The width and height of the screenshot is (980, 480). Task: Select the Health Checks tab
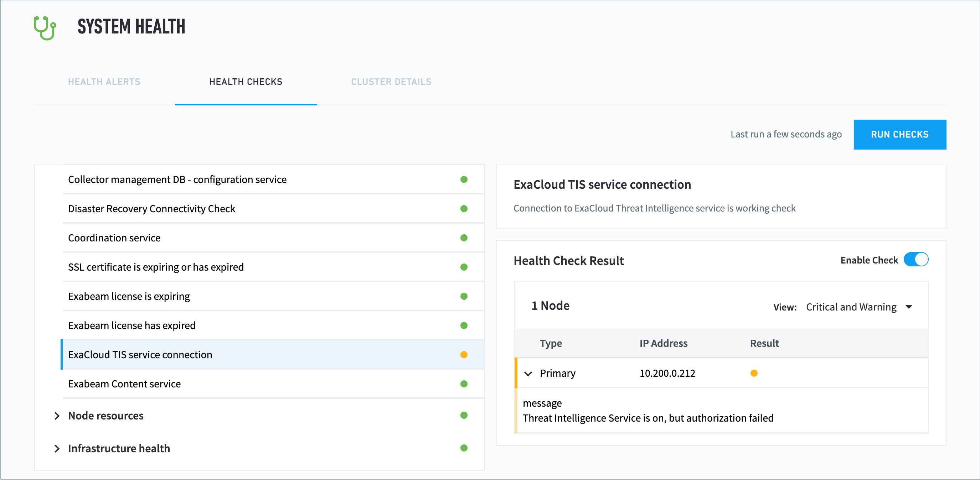tap(246, 82)
